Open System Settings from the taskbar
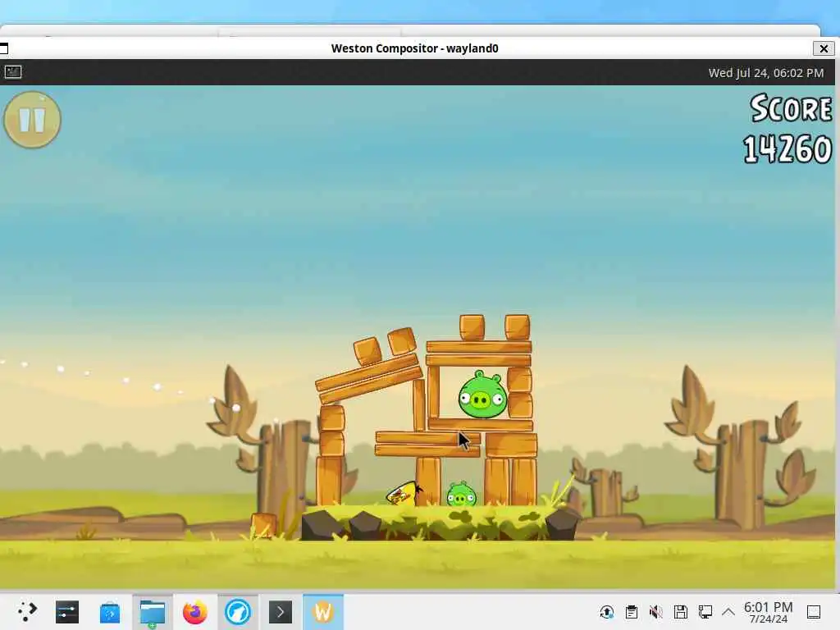This screenshot has height=630, width=840. (x=67, y=612)
